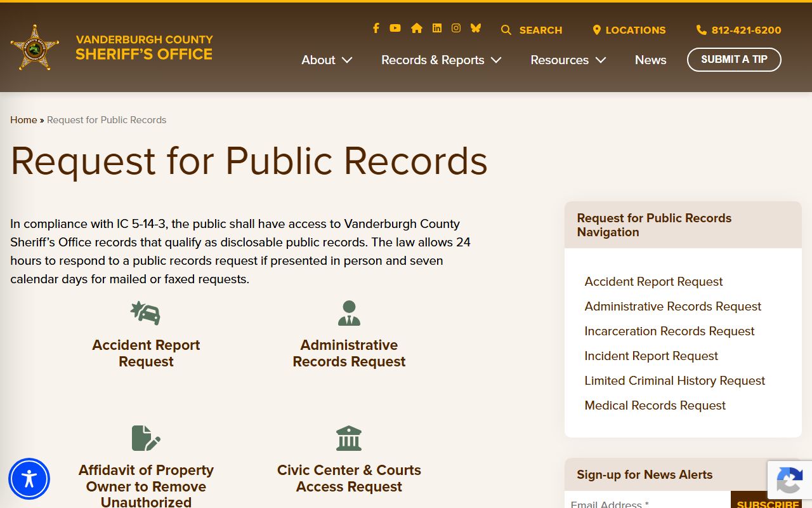The image size is (812, 508).
Task: Expand the Records & Reports chevron
Action: coord(496,60)
